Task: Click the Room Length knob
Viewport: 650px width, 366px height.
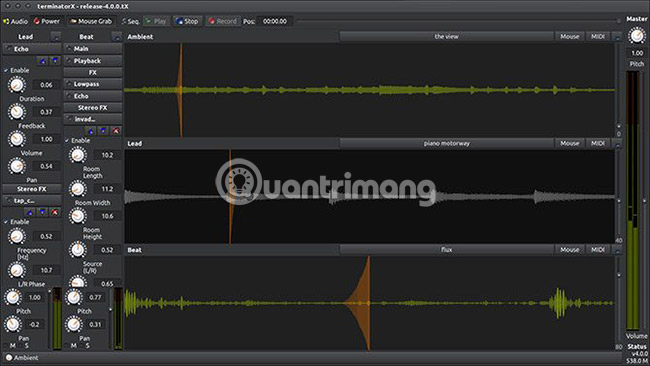Action: click(78, 155)
